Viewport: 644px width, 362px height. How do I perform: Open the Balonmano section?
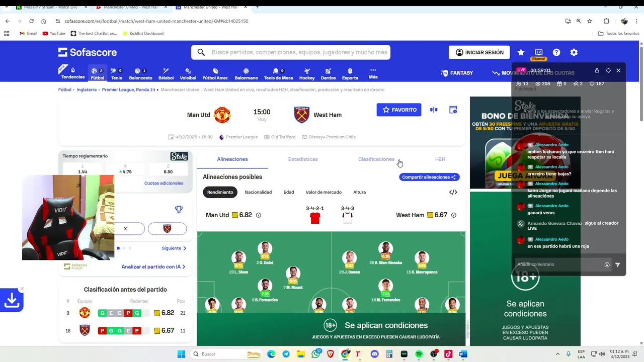pos(246,73)
